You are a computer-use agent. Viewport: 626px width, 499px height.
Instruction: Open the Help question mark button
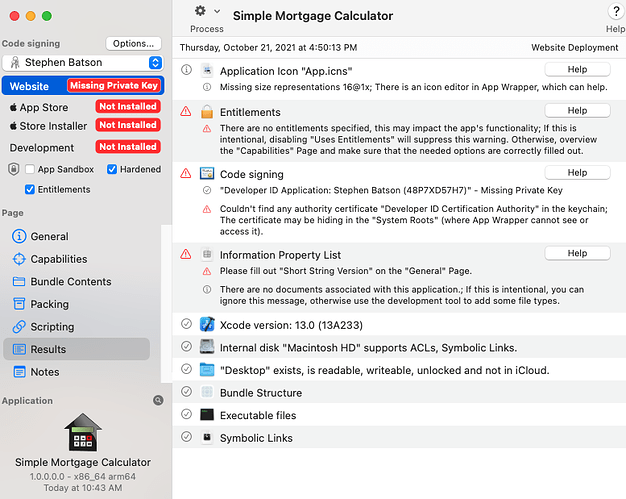coord(616,11)
